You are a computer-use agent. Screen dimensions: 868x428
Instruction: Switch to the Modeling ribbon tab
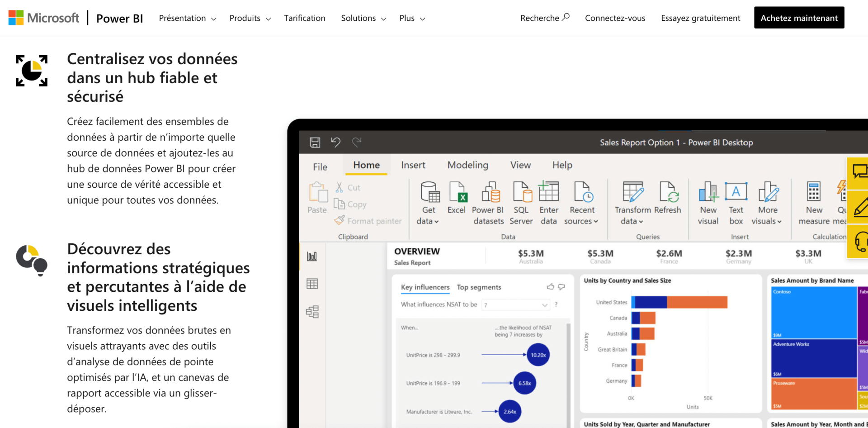pos(467,165)
